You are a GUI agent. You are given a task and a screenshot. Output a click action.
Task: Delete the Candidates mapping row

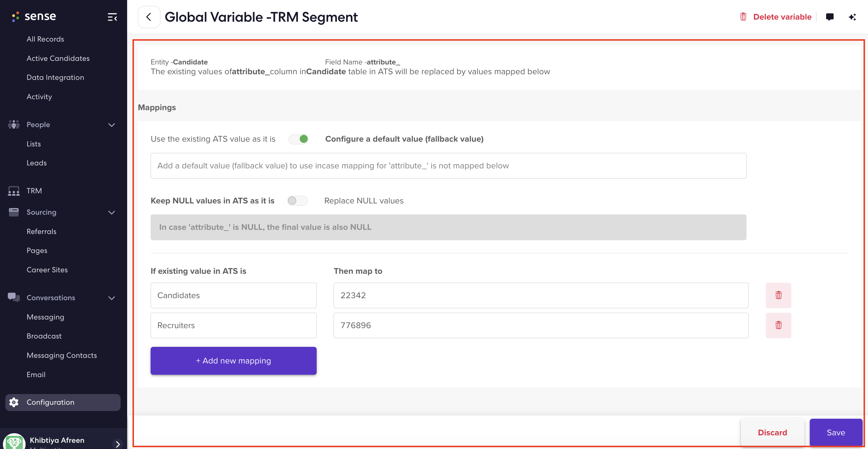coord(778,295)
